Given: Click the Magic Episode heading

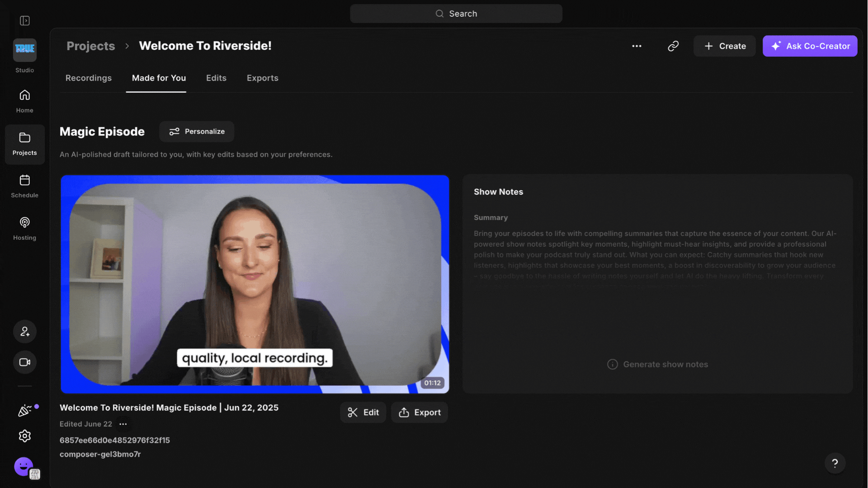Looking at the screenshot, I should click(102, 131).
